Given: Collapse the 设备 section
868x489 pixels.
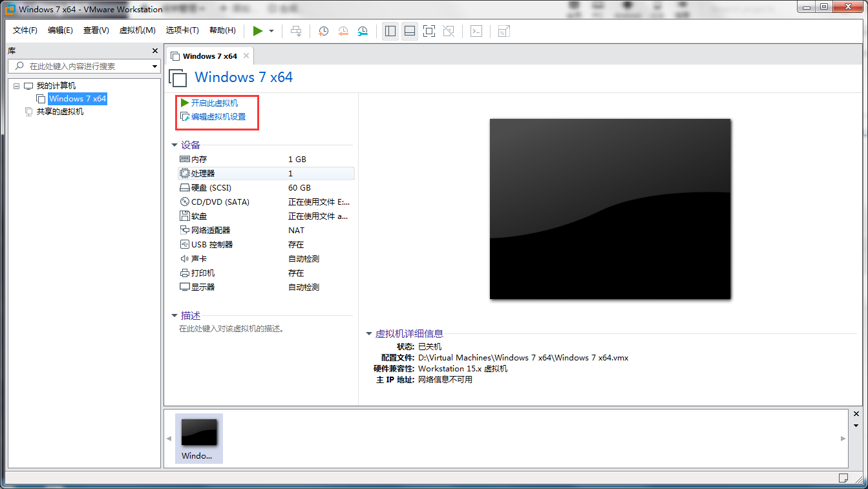Looking at the screenshot, I should 175,145.
